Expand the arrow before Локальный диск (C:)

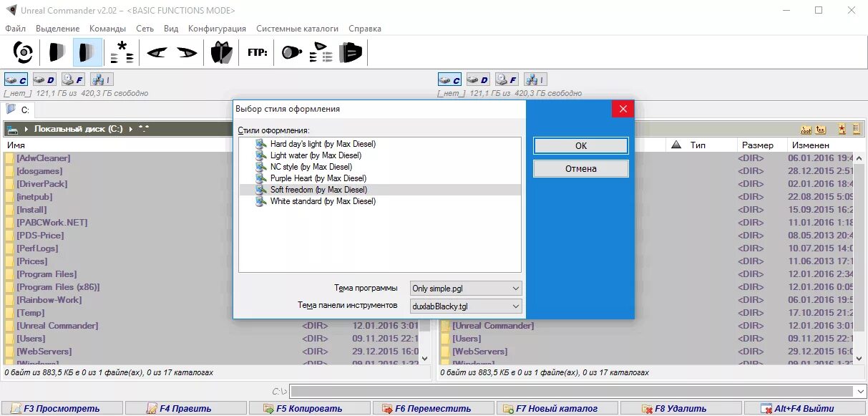coord(26,129)
